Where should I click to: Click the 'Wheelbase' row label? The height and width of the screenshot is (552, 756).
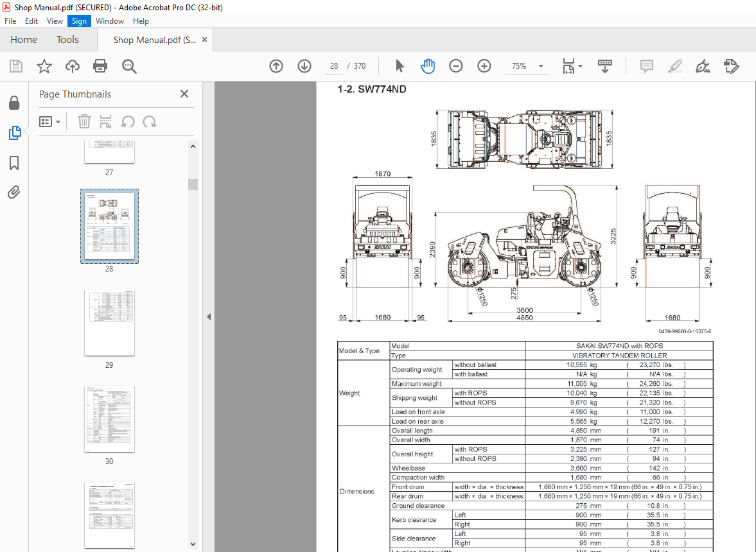click(409, 468)
